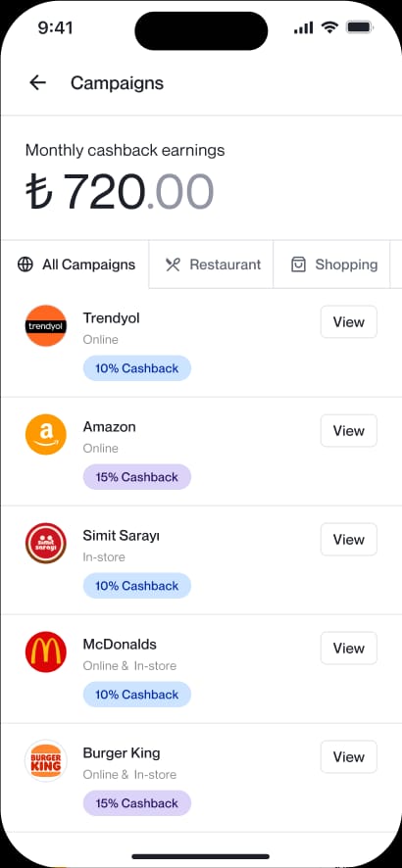The height and width of the screenshot is (868, 402).
Task: Switch to the Shopping tab
Action: [331, 265]
